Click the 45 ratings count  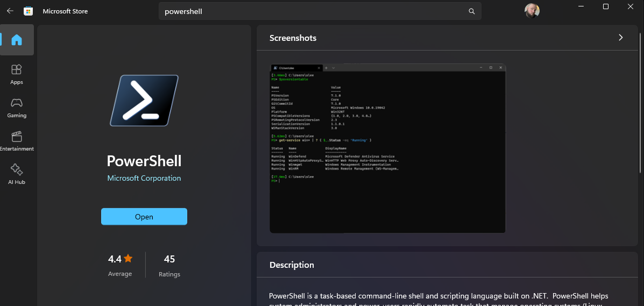click(x=169, y=259)
